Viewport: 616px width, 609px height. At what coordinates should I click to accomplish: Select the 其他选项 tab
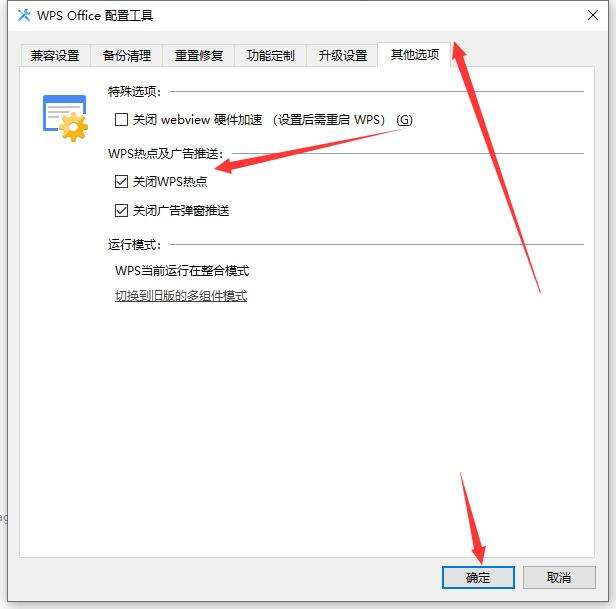[414, 55]
